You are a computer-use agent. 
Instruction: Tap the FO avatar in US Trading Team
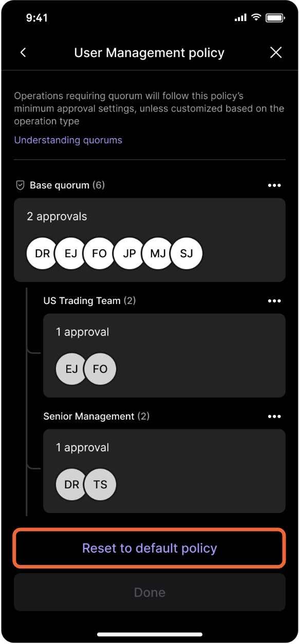[100, 369]
